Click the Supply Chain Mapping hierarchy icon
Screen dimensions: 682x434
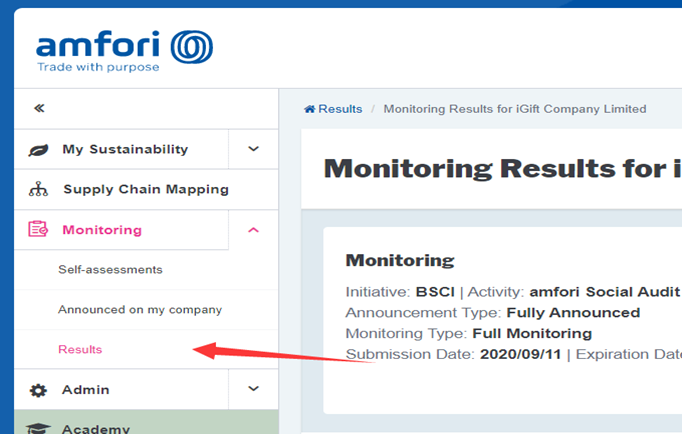click(x=39, y=189)
